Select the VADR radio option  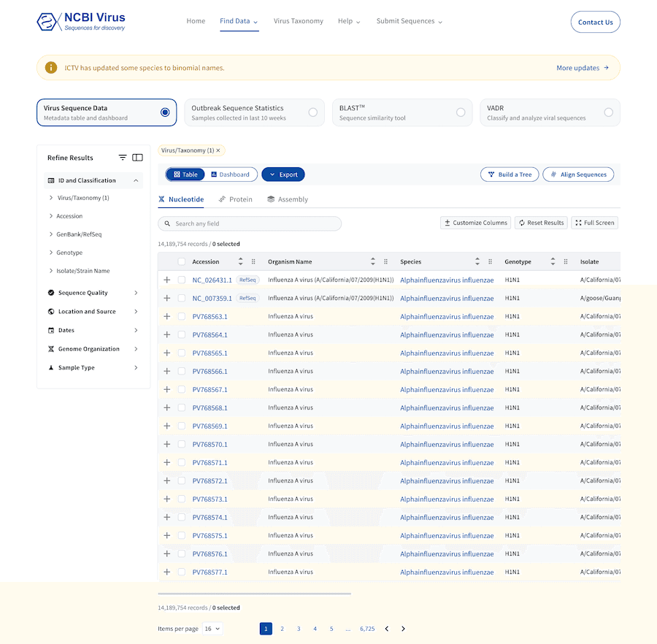(x=609, y=112)
